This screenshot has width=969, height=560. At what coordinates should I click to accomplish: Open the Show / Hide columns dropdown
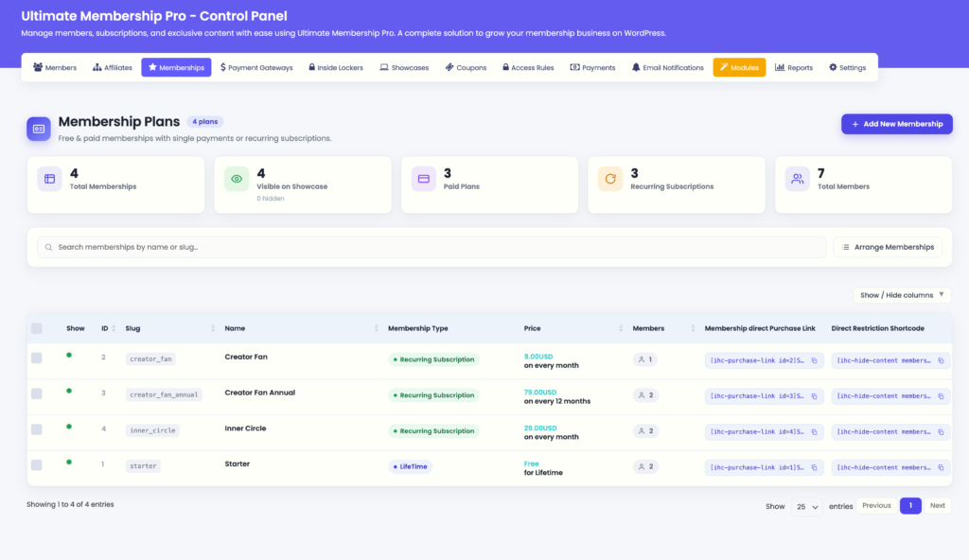pyautogui.click(x=902, y=295)
